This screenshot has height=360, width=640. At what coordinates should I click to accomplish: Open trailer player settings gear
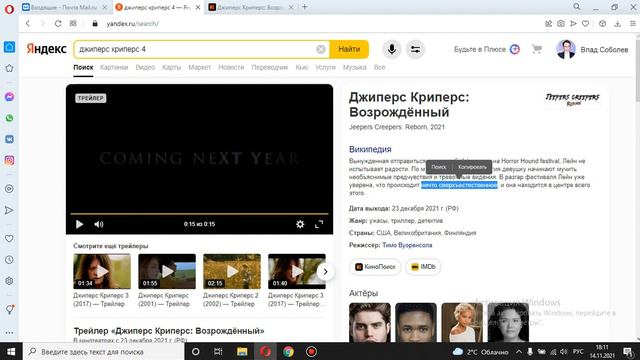pos(300,224)
